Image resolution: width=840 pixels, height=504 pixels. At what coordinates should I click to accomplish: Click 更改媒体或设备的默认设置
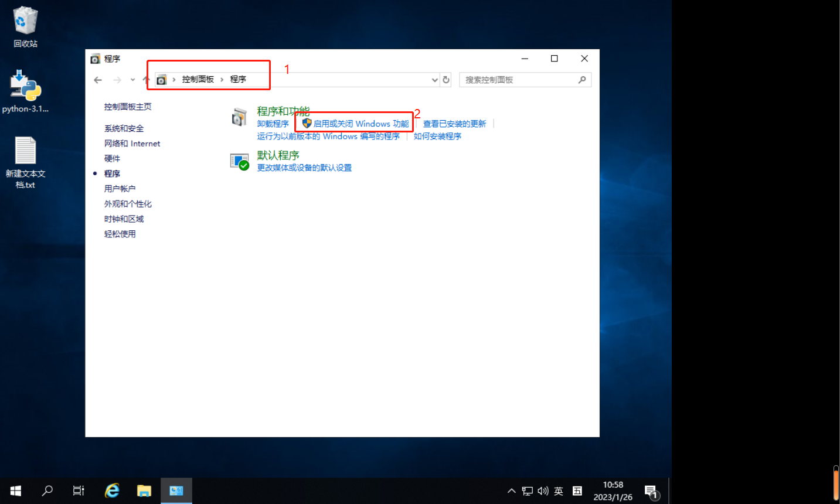pyautogui.click(x=304, y=168)
